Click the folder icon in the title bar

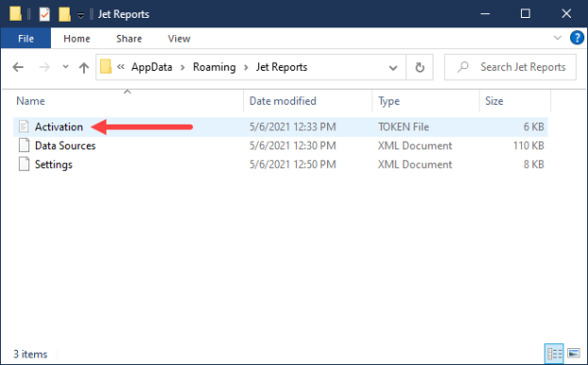click(x=15, y=14)
